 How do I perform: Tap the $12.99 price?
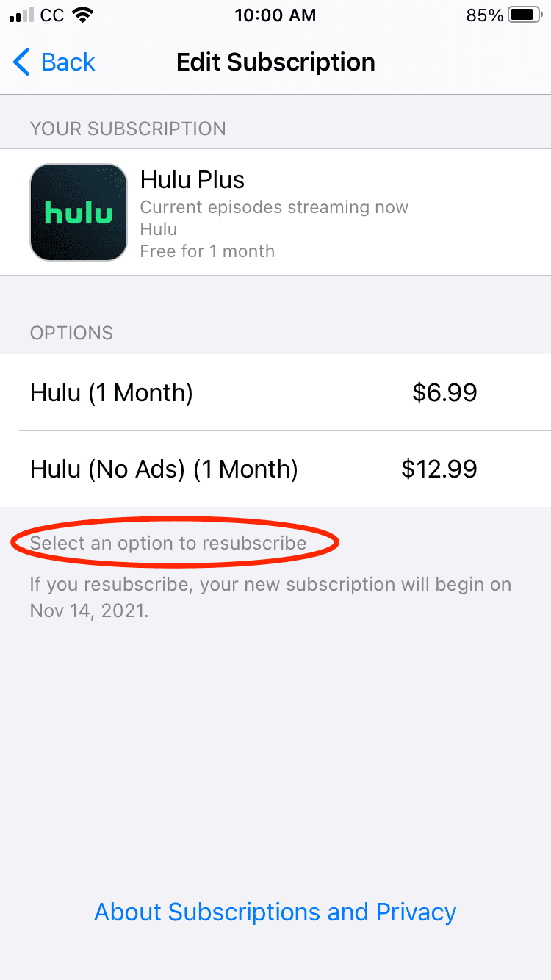tap(439, 469)
